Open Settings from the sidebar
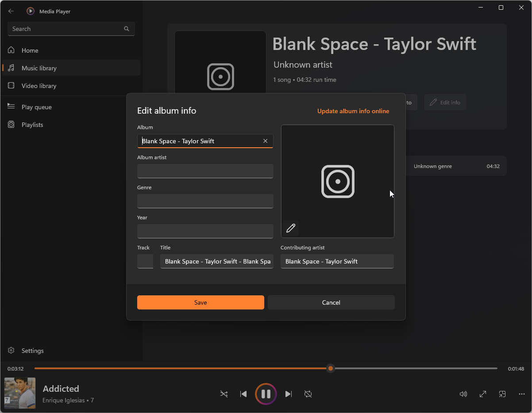The image size is (532, 413). (x=32, y=351)
